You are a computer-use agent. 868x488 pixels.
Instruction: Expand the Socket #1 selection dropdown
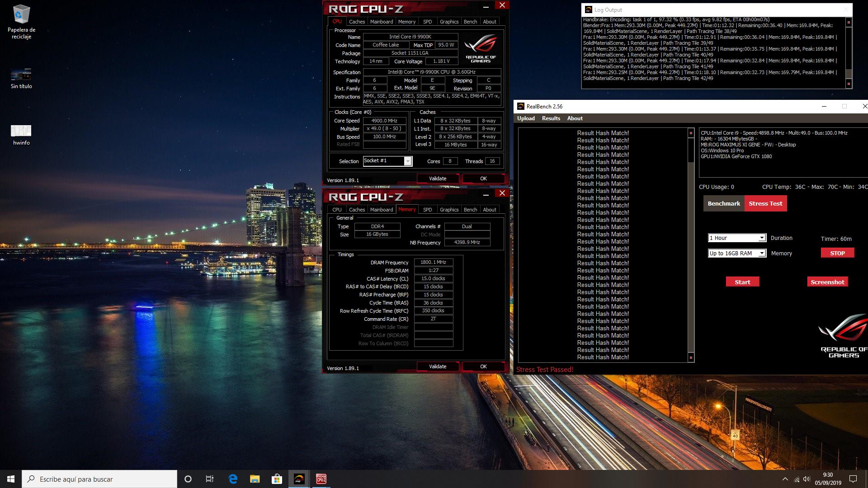click(408, 161)
